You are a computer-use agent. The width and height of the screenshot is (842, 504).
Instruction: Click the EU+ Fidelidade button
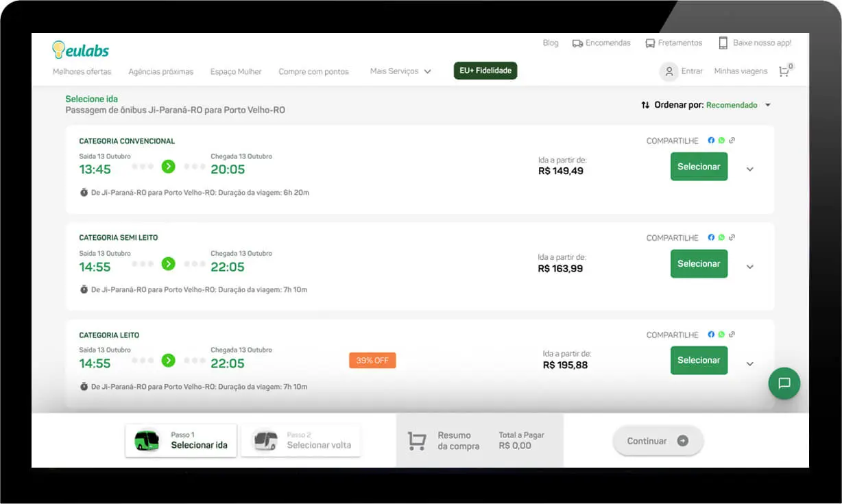coord(485,71)
